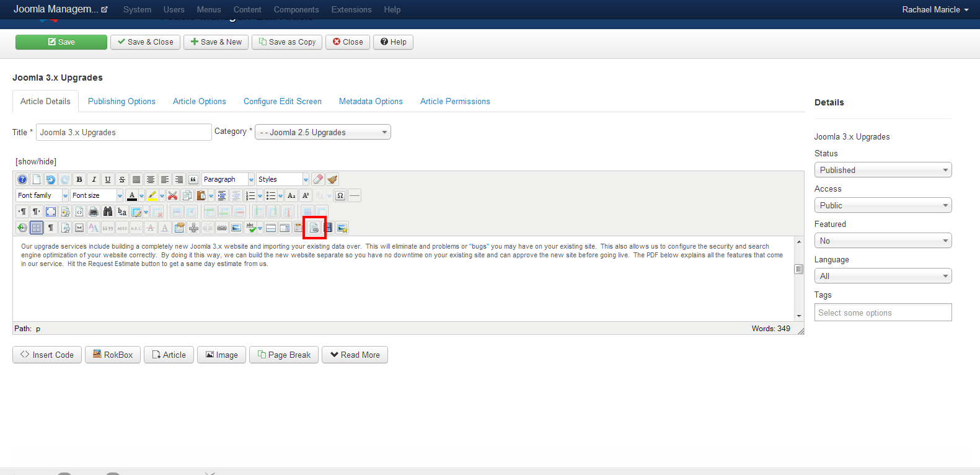This screenshot has width=980, height=475.
Task: Click the New Document icon in editor
Action: tap(37, 179)
